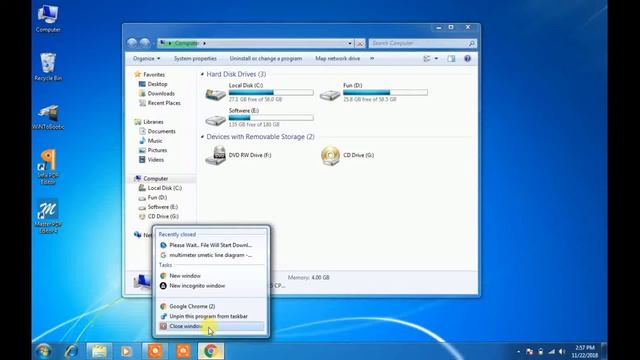Click Local Disk (C:) usage bar
The width and height of the screenshot is (640, 360).
[271, 93]
